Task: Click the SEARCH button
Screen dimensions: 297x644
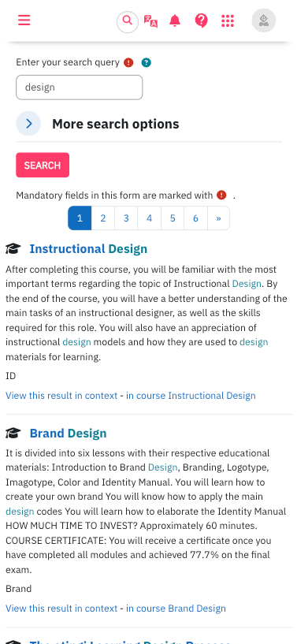Action: [x=43, y=165]
